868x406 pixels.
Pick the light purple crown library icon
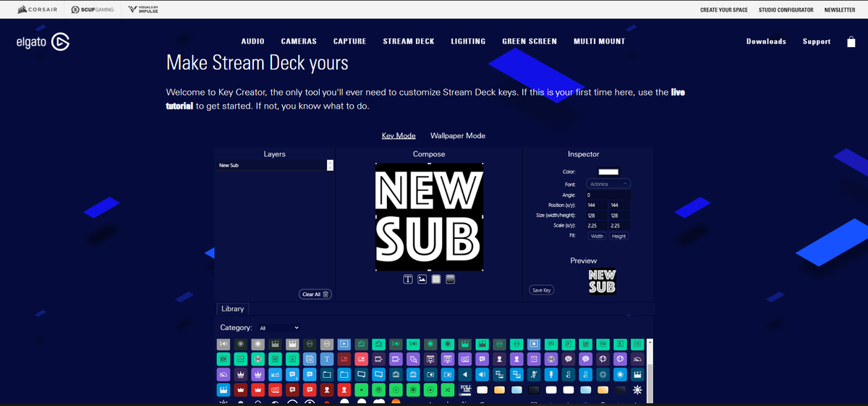point(258,374)
